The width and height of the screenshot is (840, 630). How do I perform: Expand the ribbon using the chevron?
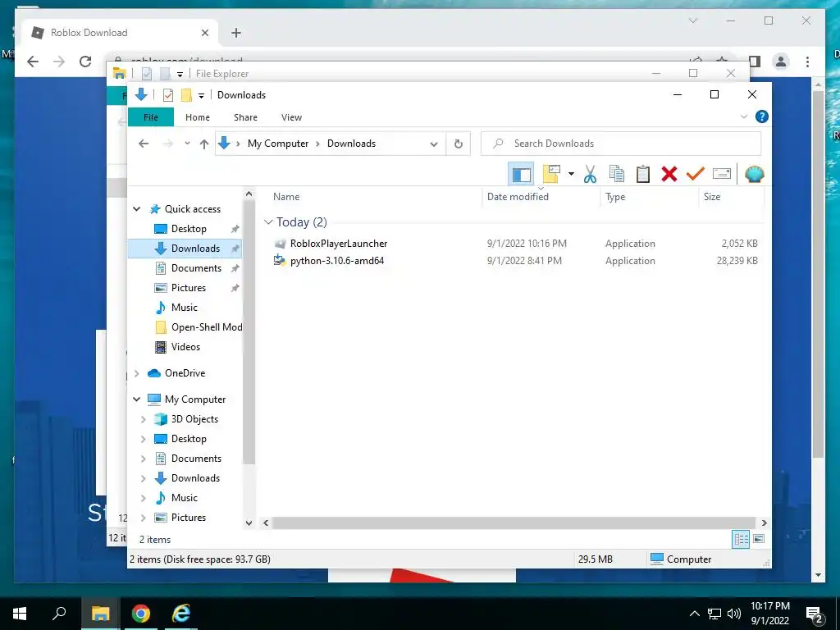pyautogui.click(x=743, y=116)
